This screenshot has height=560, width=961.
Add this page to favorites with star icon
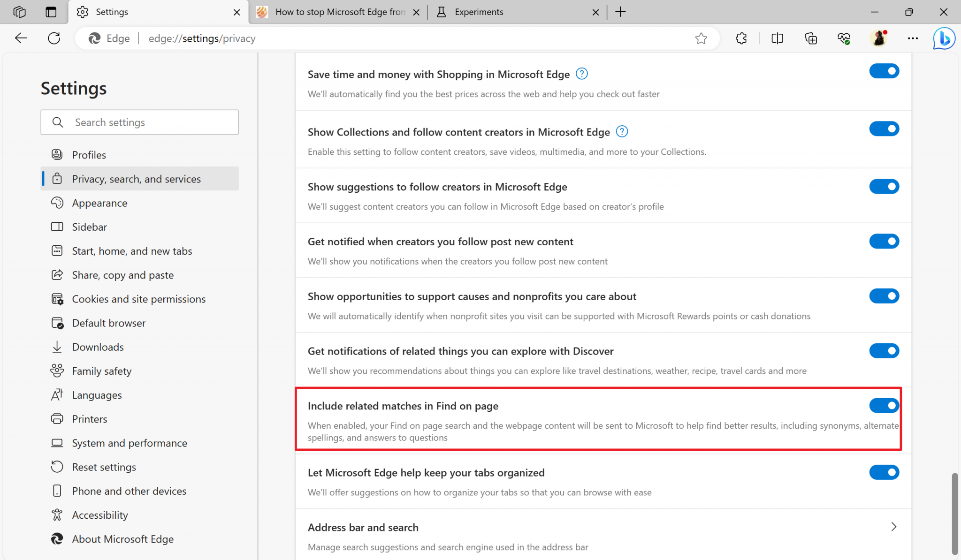pos(702,38)
